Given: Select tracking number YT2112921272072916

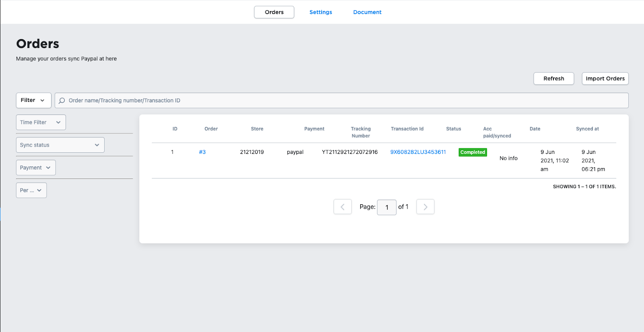Looking at the screenshot, I should (350, 152).
